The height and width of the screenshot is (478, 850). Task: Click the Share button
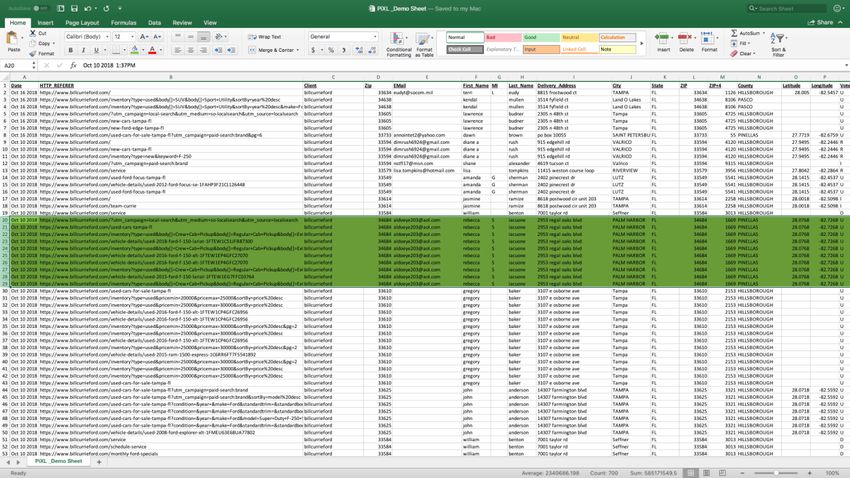coord(821,23)
